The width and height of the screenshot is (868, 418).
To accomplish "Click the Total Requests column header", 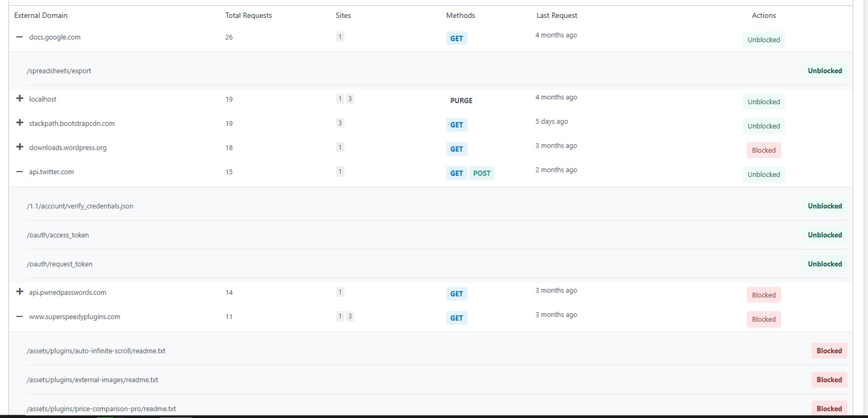I will tap(248, 16).
